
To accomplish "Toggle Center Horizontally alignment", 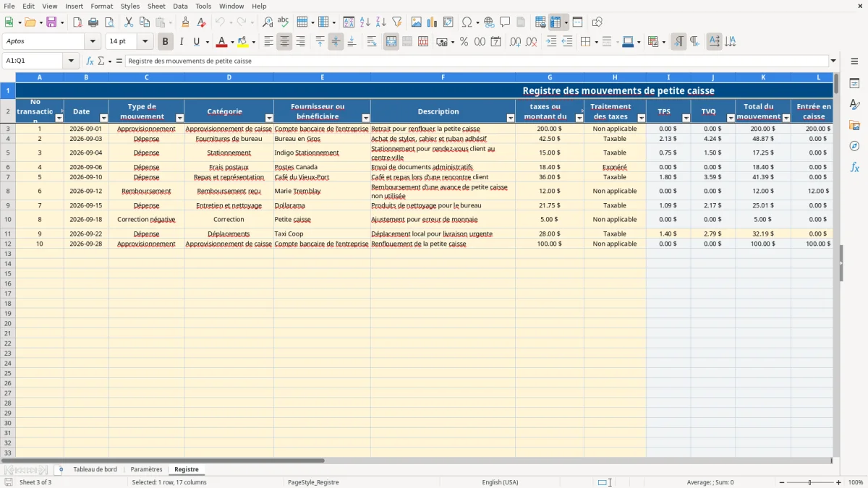I will point(285,42).
